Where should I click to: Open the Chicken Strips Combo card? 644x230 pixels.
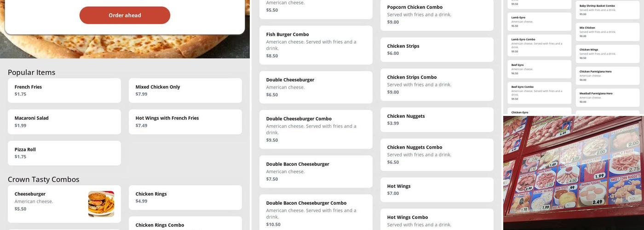(437, 84)
